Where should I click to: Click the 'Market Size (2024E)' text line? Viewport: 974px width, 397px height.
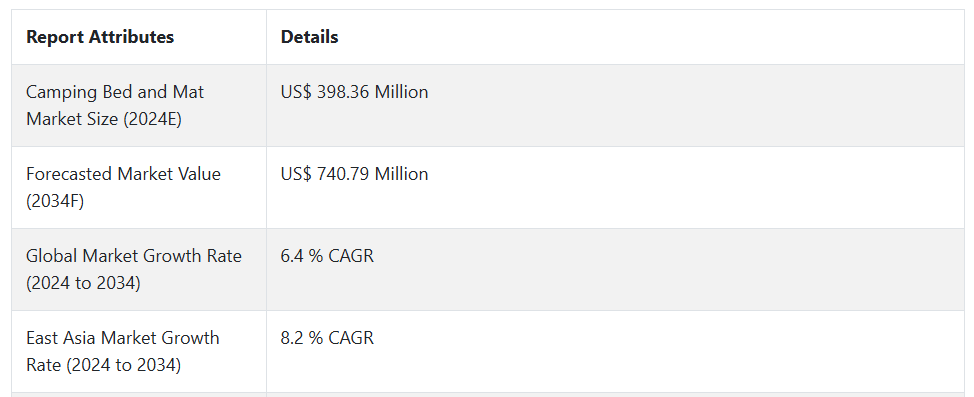tap(104, 119)
